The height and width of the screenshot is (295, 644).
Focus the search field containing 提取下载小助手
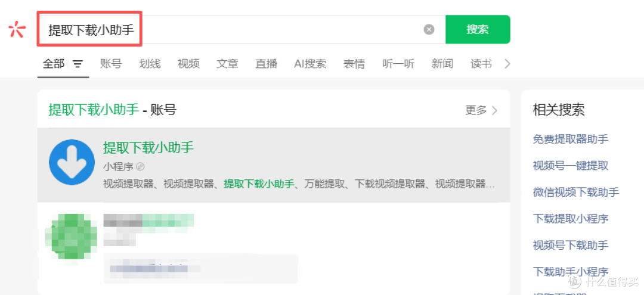(x=241, y=30)
